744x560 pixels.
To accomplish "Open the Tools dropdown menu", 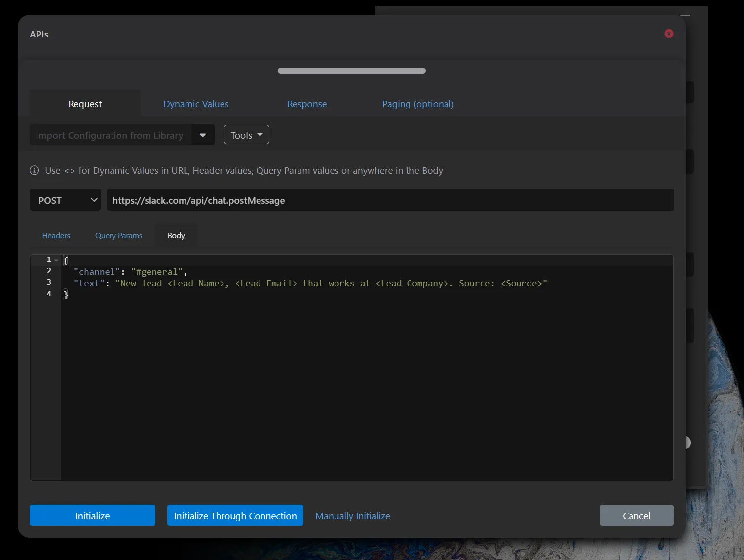I will (247, 135).
